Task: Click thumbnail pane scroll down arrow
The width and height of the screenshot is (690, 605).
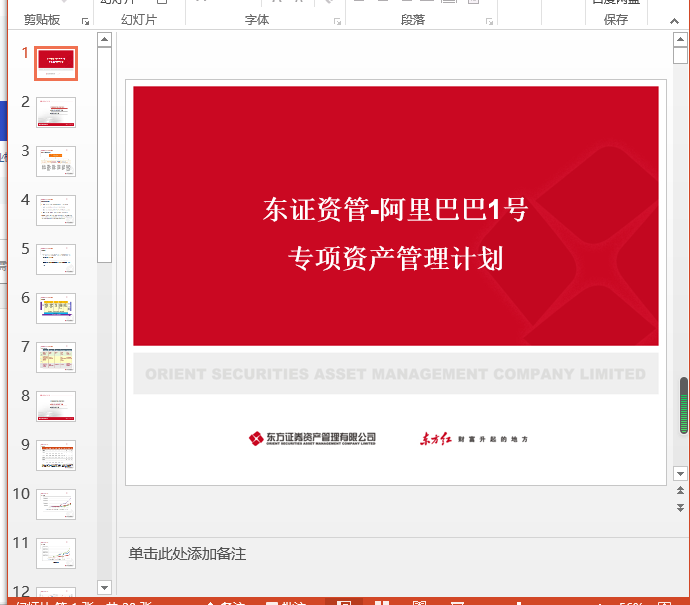Action: [x=104, y=586]
